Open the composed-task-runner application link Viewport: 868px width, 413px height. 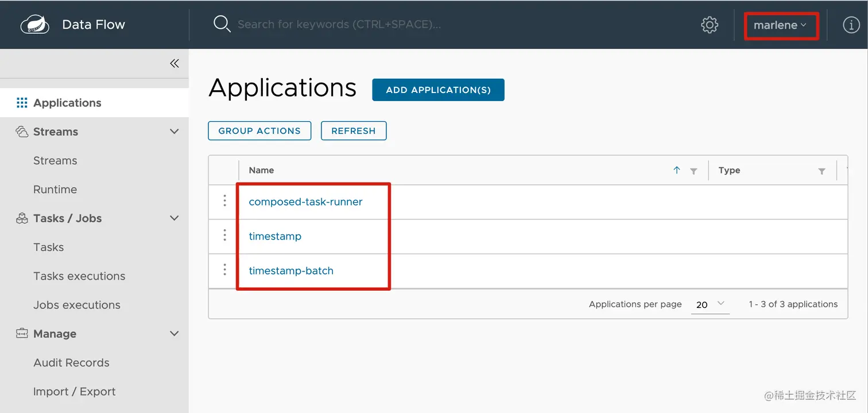[x=305, y=202]
